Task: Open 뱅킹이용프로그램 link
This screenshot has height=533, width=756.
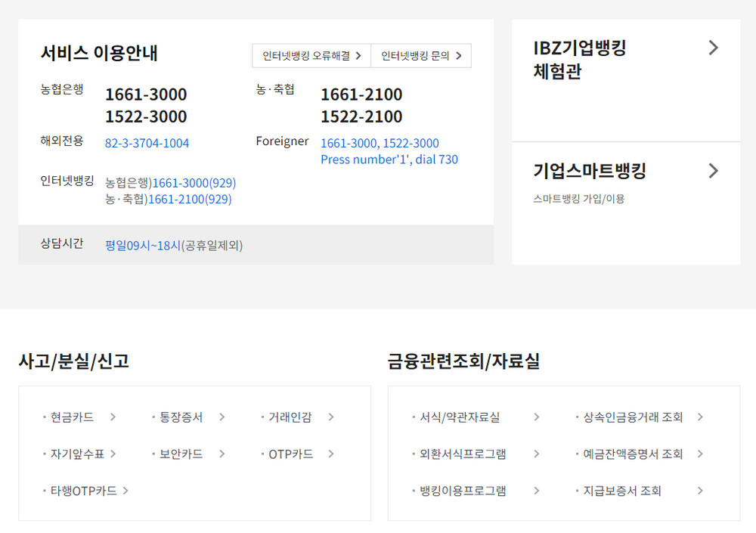Action: (463, 491)
